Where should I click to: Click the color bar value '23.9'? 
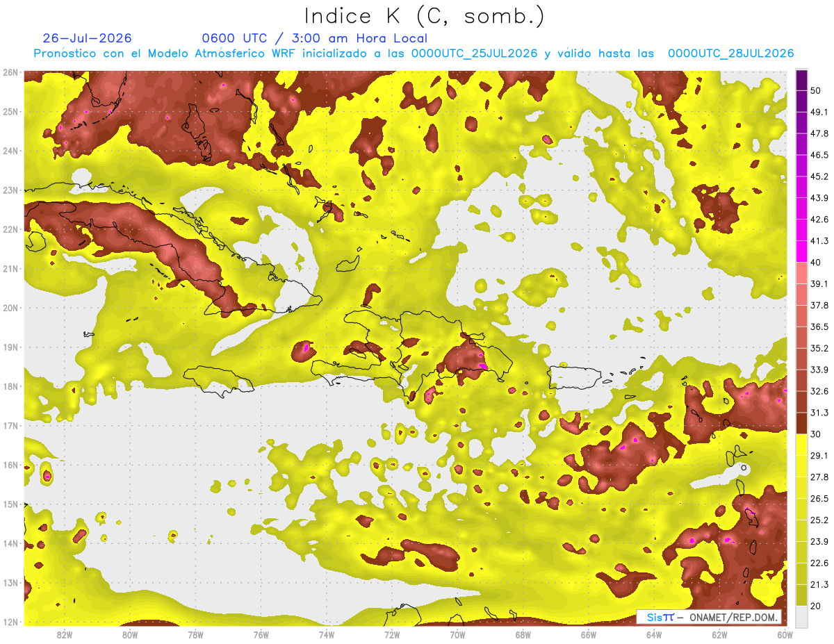tap(819, 541)
